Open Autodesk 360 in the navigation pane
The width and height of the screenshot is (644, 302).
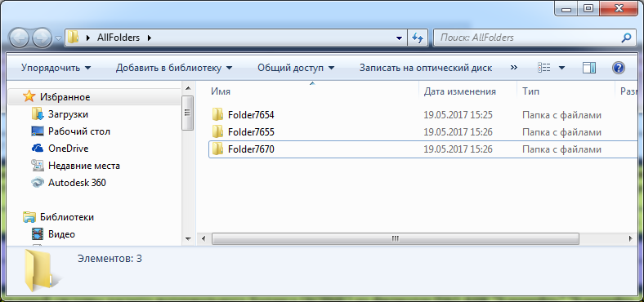tap(77, 183)
